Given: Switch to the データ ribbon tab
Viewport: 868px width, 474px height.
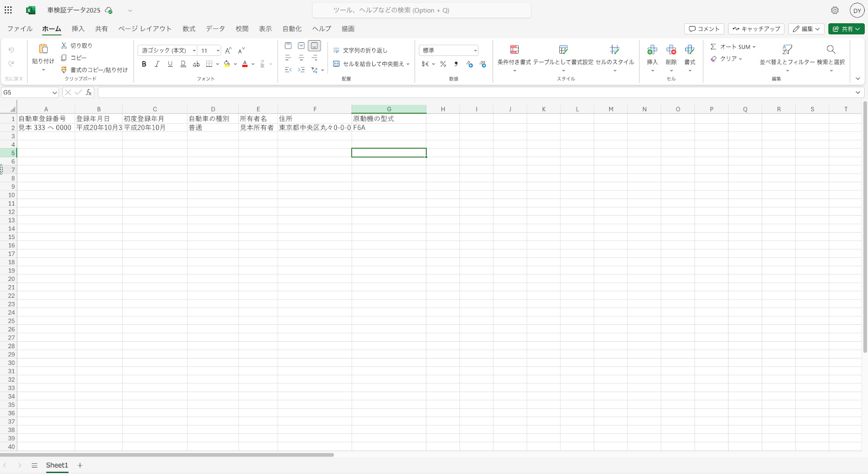Looking at the screenshot, I should 215,29.
